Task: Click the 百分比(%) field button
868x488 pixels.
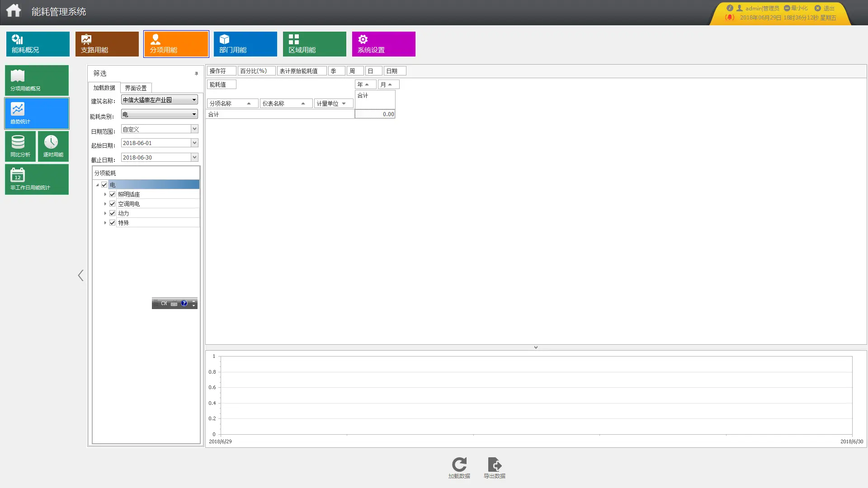Action: tap(256, 71)
